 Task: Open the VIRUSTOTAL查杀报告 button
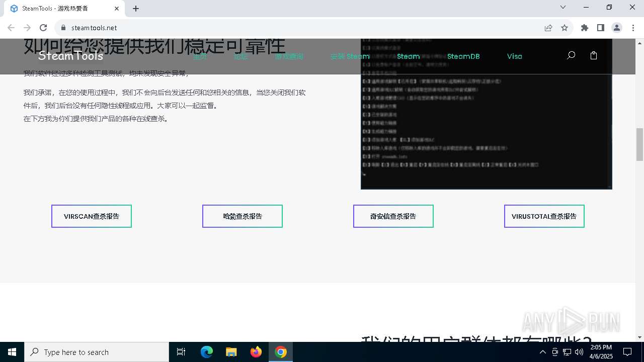pos(544,216)
